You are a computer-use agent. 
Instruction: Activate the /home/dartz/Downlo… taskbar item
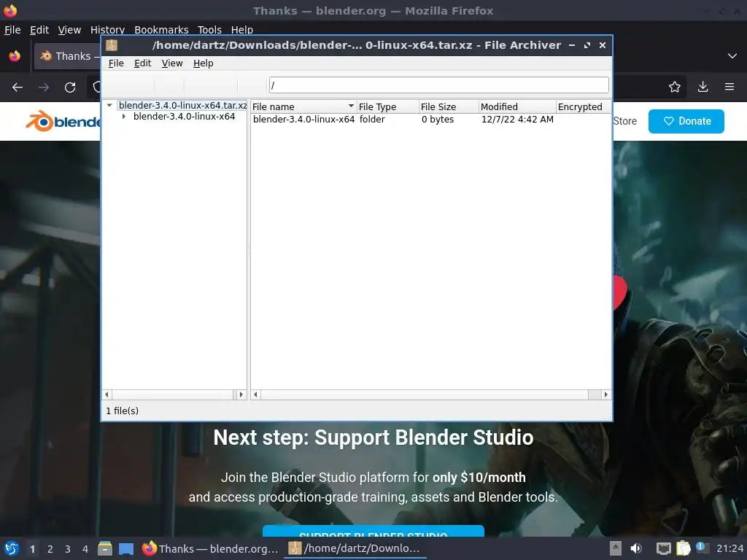coord(355,548)
